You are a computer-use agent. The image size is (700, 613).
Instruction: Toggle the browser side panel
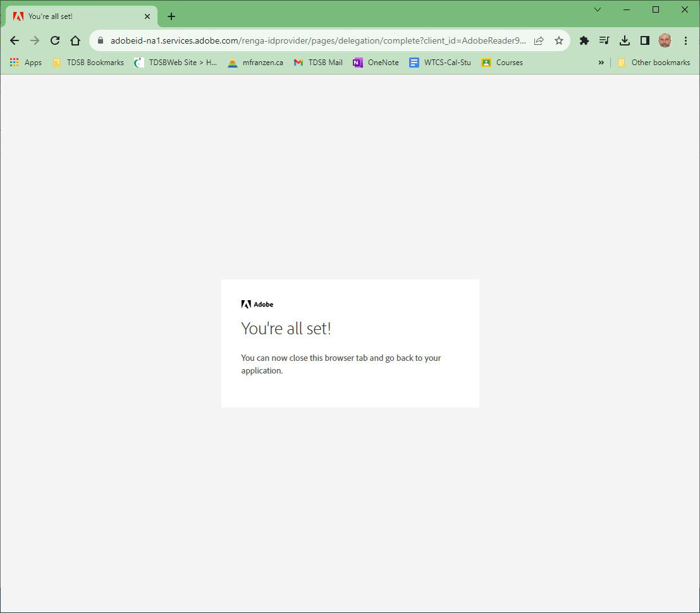click(x=645, y=40)
